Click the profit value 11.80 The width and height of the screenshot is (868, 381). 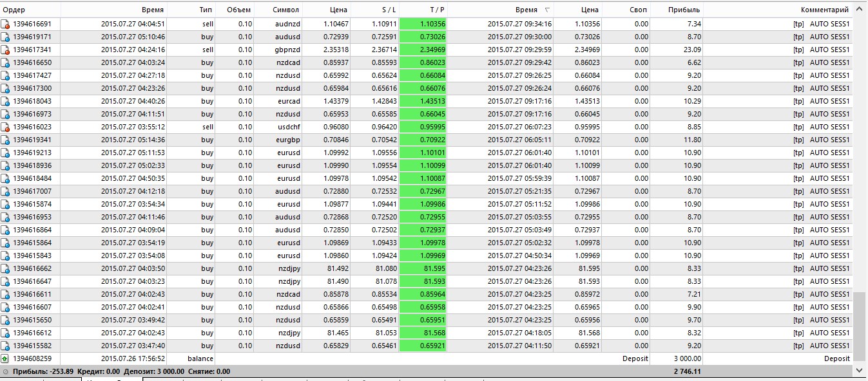(x=692, y=140)
